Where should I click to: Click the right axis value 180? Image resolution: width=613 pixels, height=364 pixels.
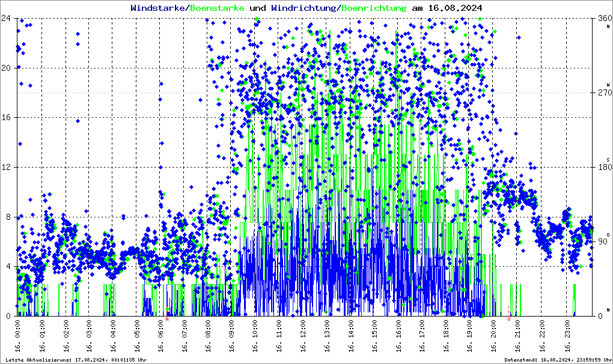(x=605, y=167)
